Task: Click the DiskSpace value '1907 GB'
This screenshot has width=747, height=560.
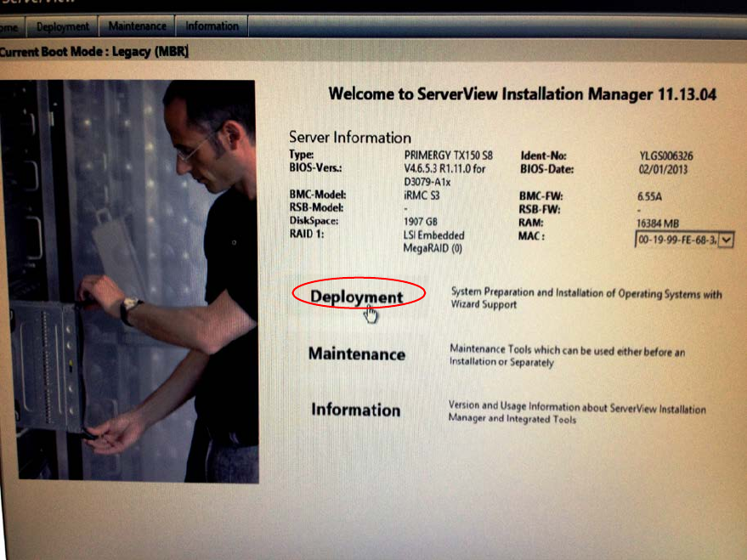Action: click(420, 222)
